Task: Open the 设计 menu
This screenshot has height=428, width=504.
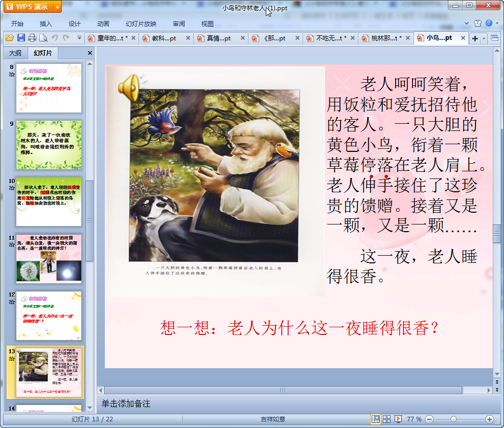Action: 74,24
